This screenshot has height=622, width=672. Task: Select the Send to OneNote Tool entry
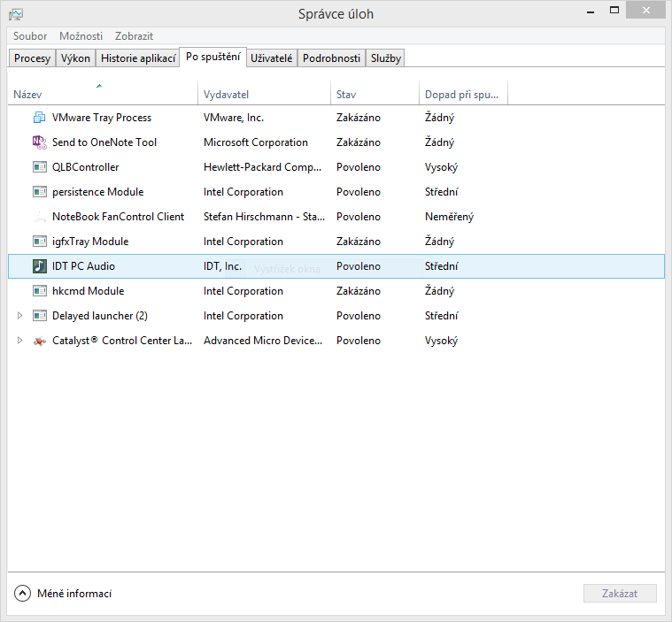coord(104,142)
